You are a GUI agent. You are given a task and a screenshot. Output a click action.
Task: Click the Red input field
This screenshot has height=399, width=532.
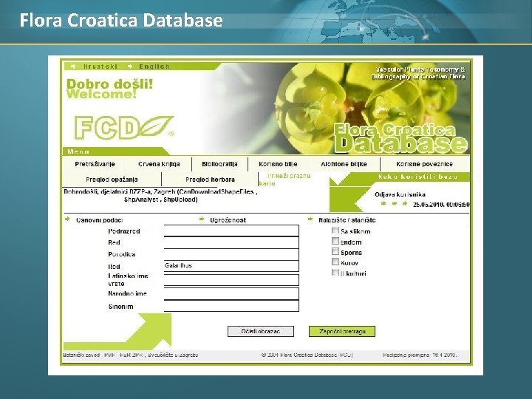click(231, 242)
